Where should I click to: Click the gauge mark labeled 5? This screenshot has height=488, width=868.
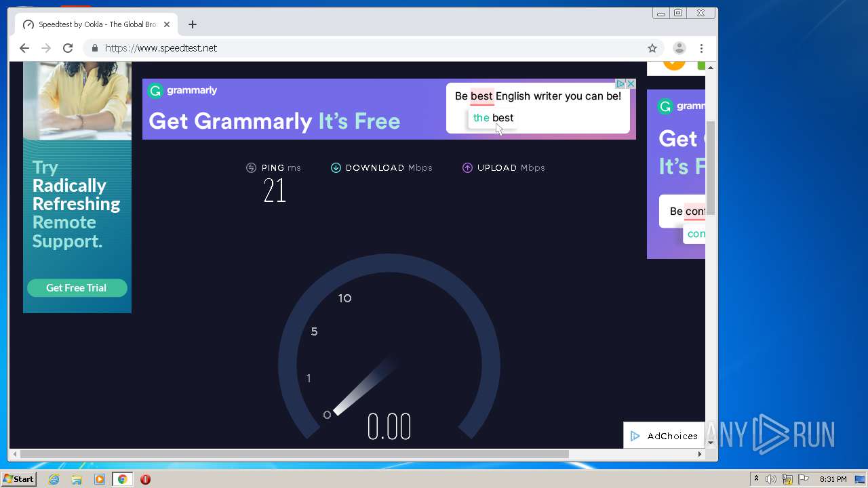[314, 331]
